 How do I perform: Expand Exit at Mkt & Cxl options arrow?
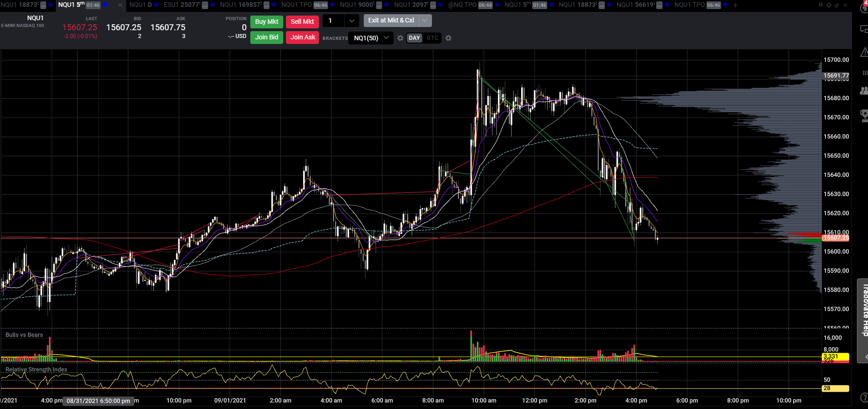pyautogui.click(x=425, y=21)
